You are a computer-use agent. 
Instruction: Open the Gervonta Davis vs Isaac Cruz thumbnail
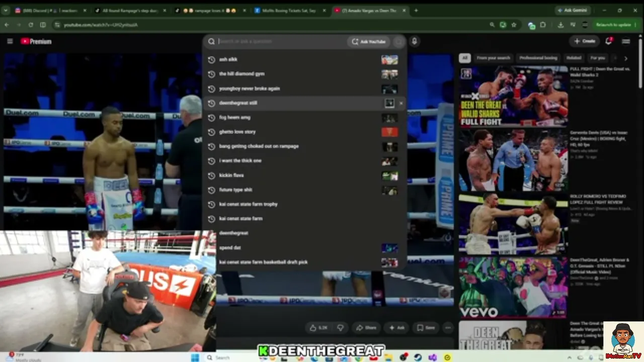(x=513, y=159)
